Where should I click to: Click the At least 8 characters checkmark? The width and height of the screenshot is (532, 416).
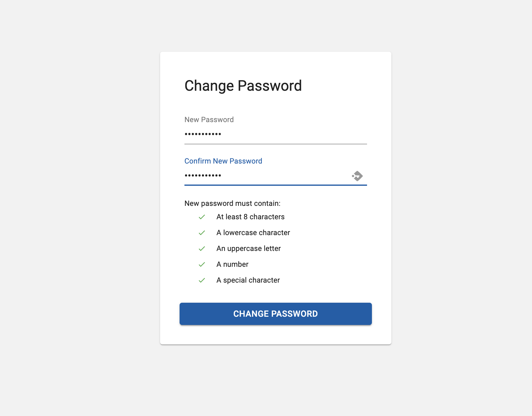pyautogui.click(x=202, y=217)
